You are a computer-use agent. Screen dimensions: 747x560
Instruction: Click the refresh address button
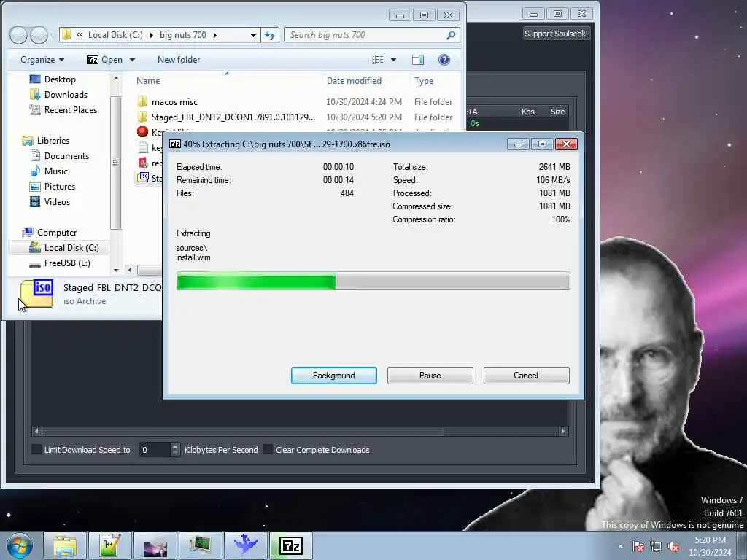270,35
